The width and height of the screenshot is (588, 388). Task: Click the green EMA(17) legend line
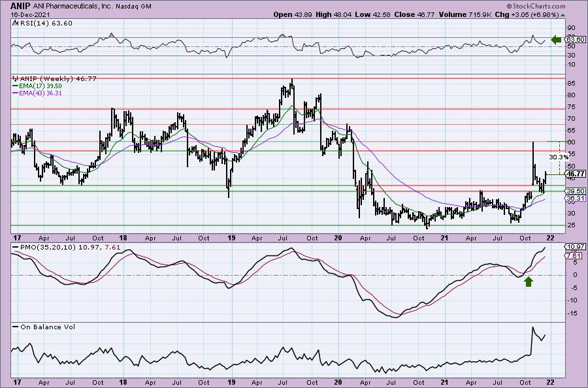pyautogui.click(x=15, y=86)
